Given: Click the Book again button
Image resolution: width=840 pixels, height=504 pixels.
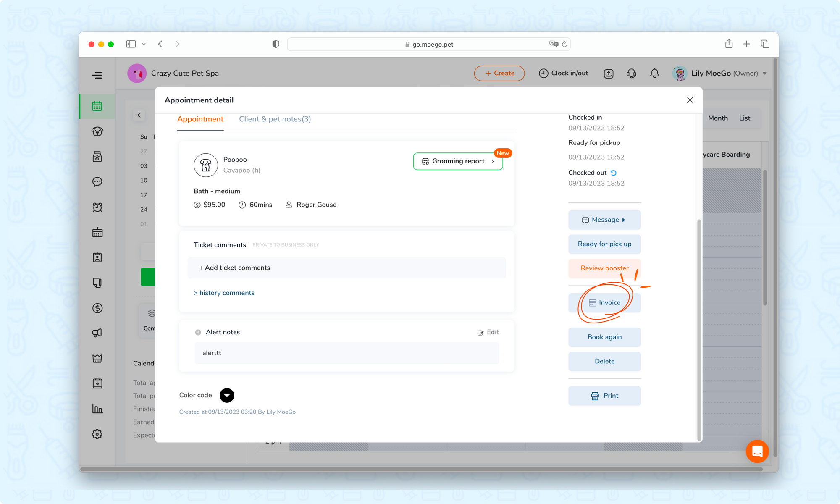Looking at the screenshot, I should tap(604, 337).
